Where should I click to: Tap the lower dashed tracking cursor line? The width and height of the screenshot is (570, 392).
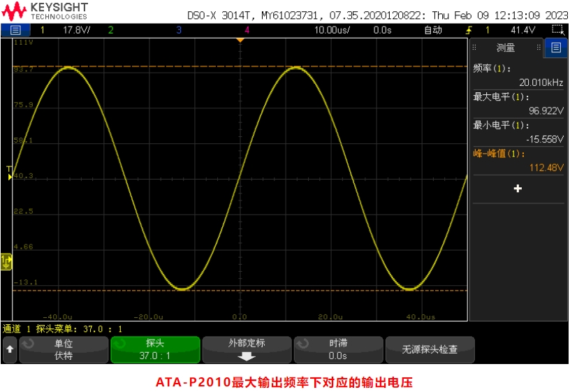240,291
